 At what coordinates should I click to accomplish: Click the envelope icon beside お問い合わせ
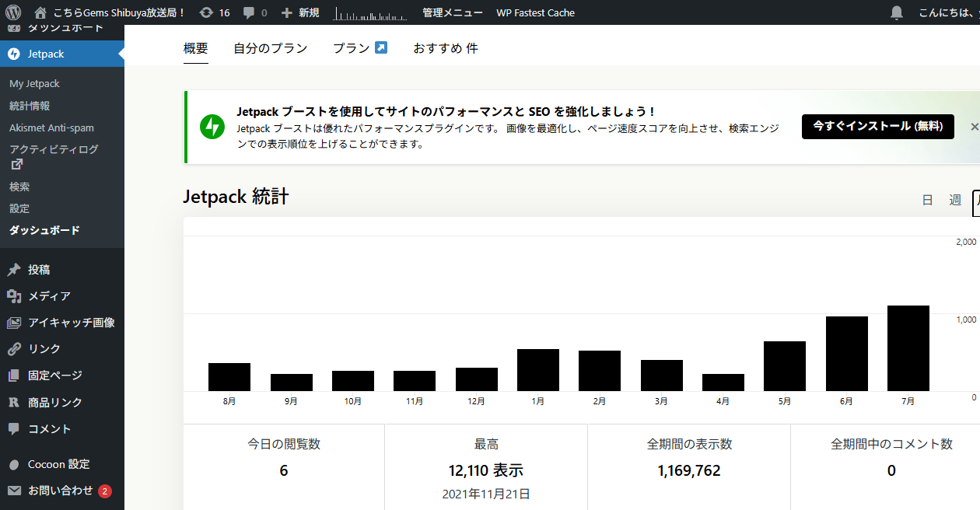pyautogui.click(x=14, y=491)
